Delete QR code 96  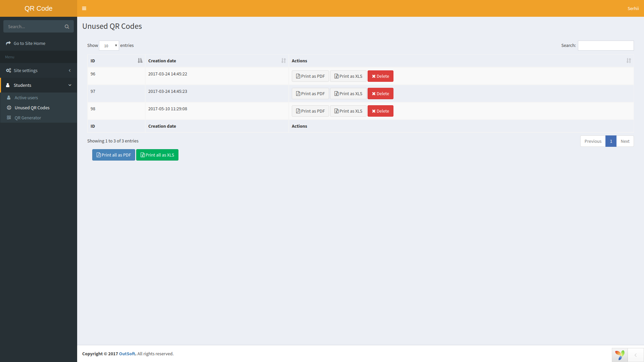pyautogui.click(x=380, y=76)
